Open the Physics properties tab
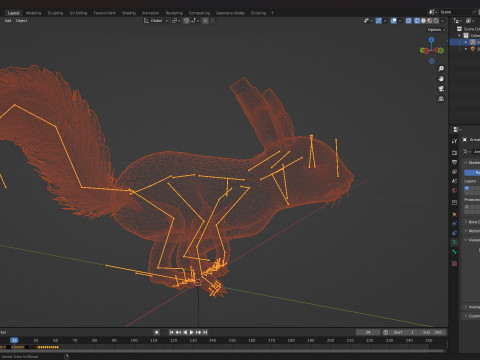Viewport: 480px width, 360px height. [x=454, y=224]
